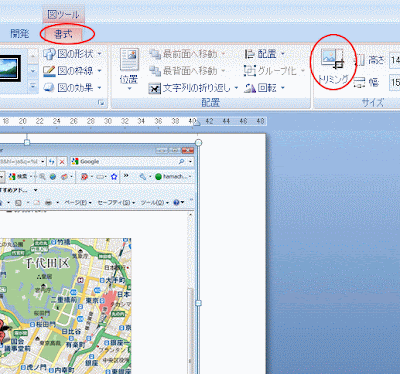Click the wrench tool icon in browser toolbar
400x374 pixels.
pos(143,177)
